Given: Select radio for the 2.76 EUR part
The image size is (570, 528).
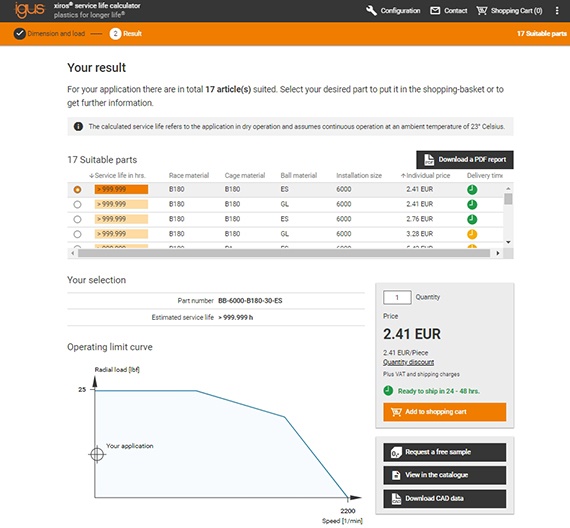Looking at the screenshot, I should pyautogui.click(x=77, y=219).
